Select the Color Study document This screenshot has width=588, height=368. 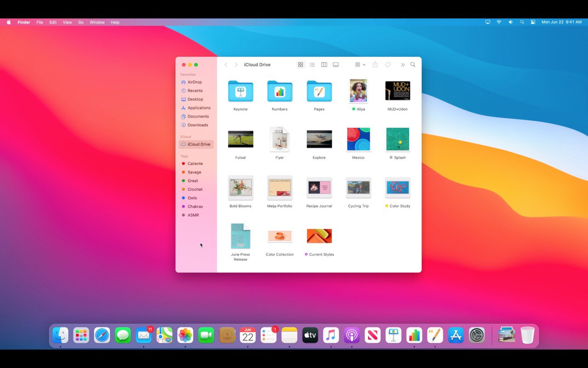tap(398, 188)
